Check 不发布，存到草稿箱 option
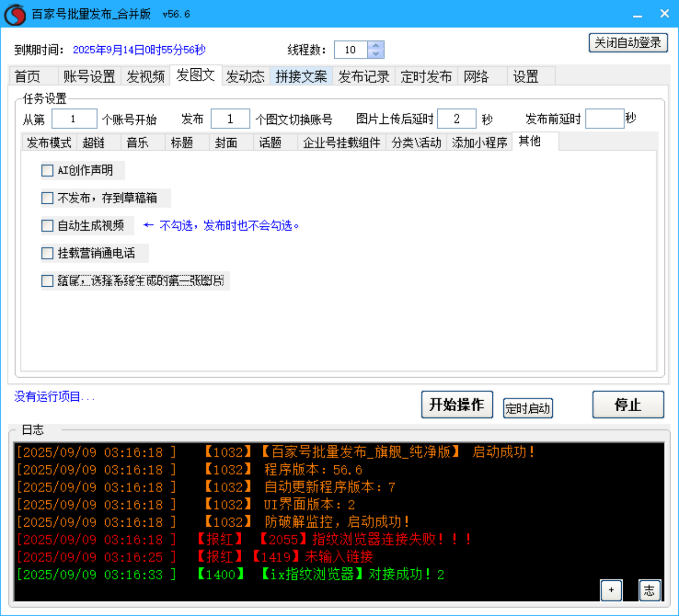This screenshot has width=679, height=616. tap(47, 198)
